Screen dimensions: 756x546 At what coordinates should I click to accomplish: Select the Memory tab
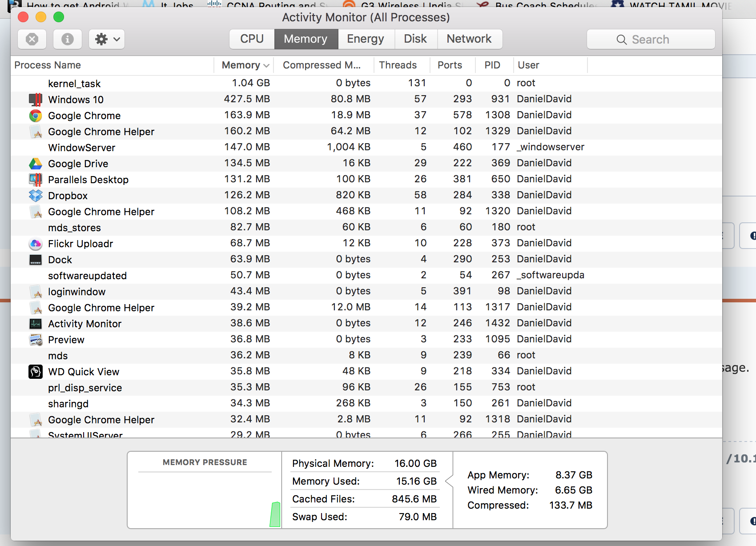[x=306, y=39]
